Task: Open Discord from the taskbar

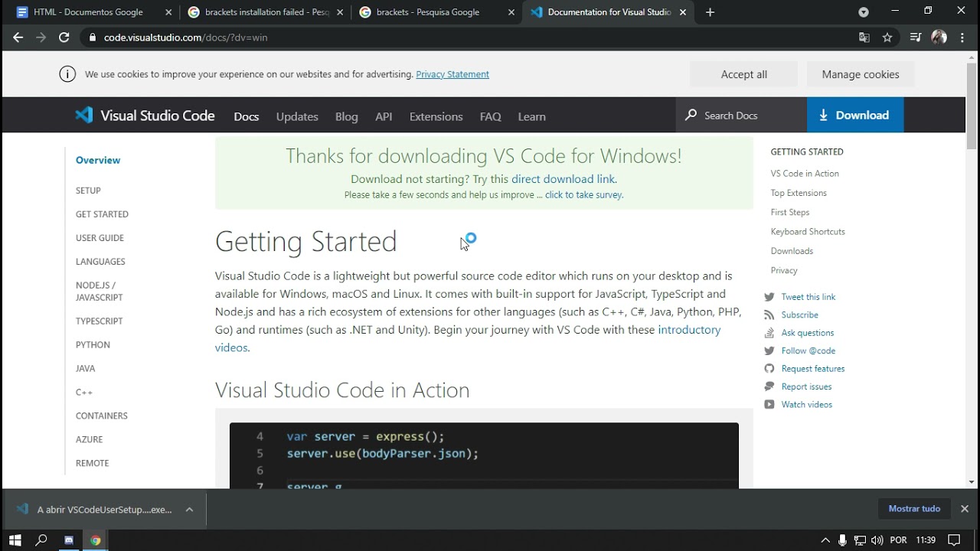Action: point(69,540)
